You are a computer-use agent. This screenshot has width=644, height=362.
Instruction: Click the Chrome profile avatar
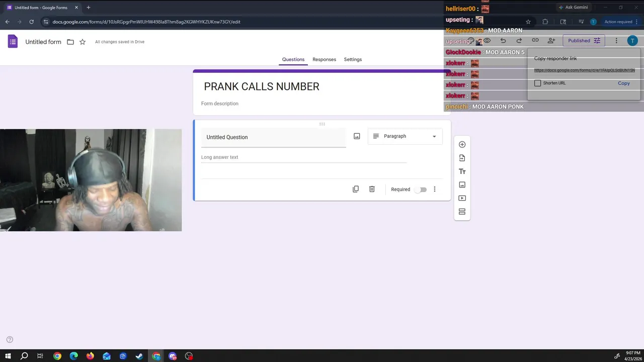[x=593, y=22]
